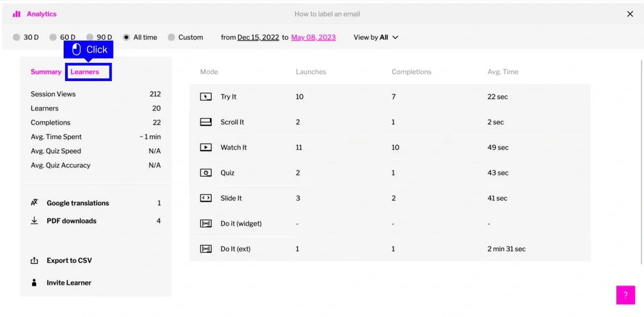Viewport: 644px width, 317px height.
Task: Switch to the Summary tab
Action: [x=46, y=72]
